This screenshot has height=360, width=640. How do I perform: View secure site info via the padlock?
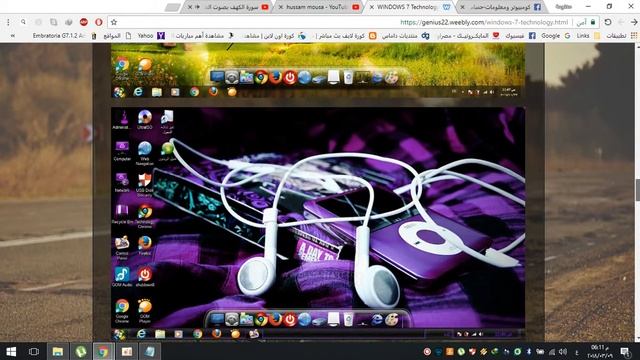point(593,22)
